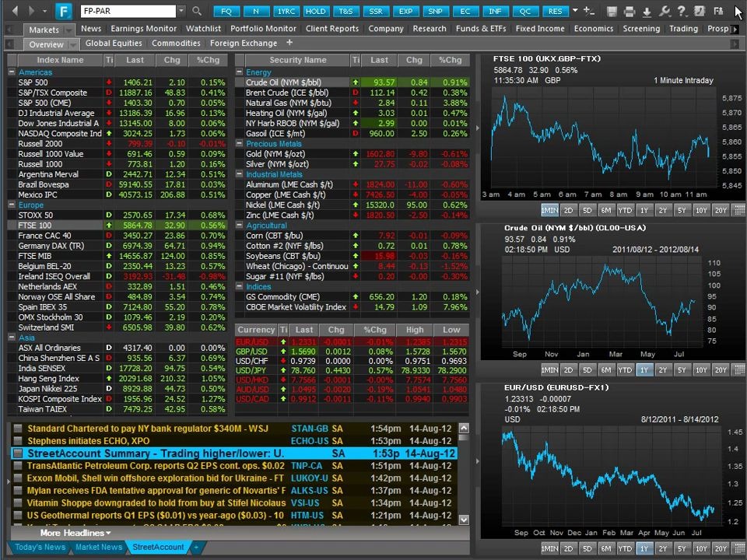Open the ECHO-US ticker link

310,440
